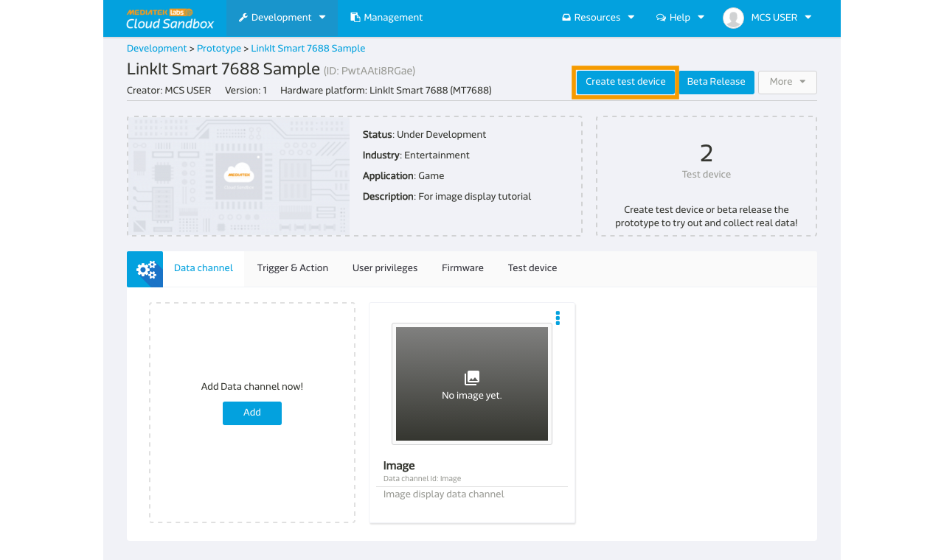Click the documents icon beside Management
This screenshot has width=944, height=560.
point(355,17)
